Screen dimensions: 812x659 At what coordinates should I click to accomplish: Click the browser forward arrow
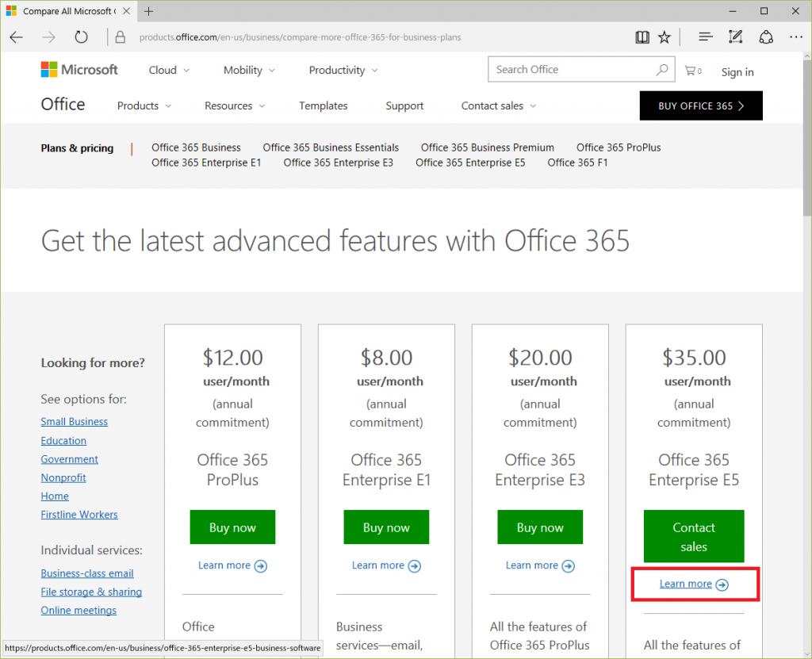click(48, 37)
